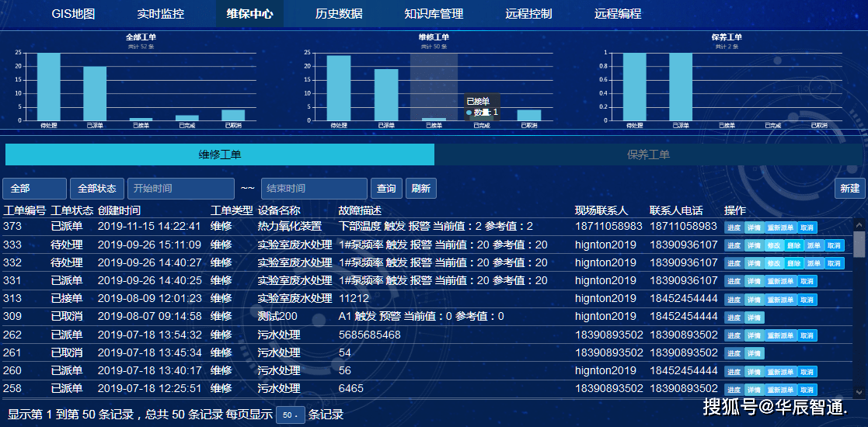Image resolution: width=868 pixels, height=427 pixels.
Task: Click the 新建 button
Action: pos(850,189)
